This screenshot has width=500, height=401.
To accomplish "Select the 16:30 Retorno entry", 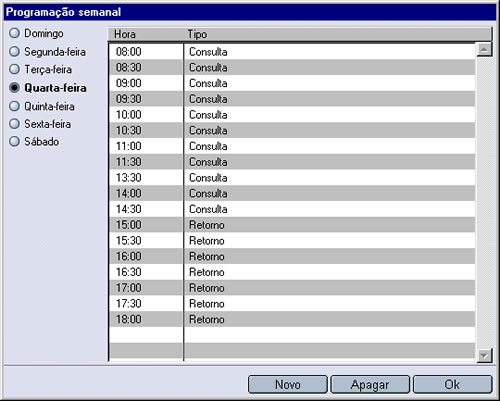I will (292, 272).
